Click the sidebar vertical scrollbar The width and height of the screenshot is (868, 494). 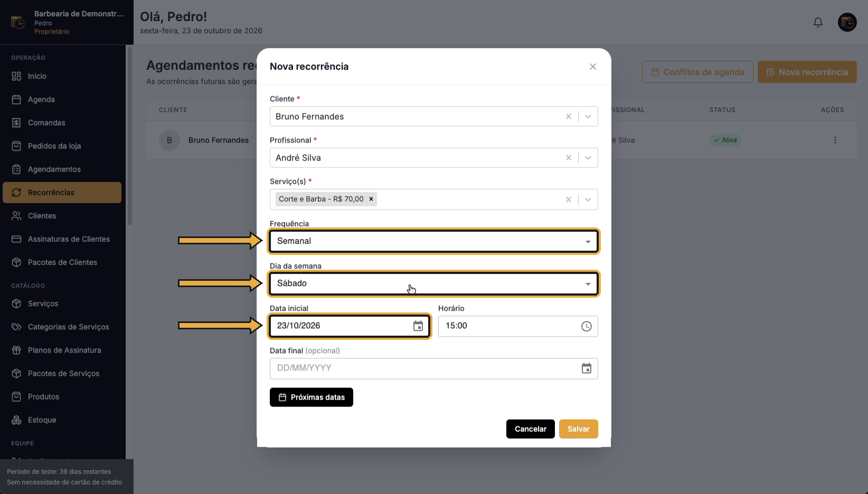pos(129,136)
